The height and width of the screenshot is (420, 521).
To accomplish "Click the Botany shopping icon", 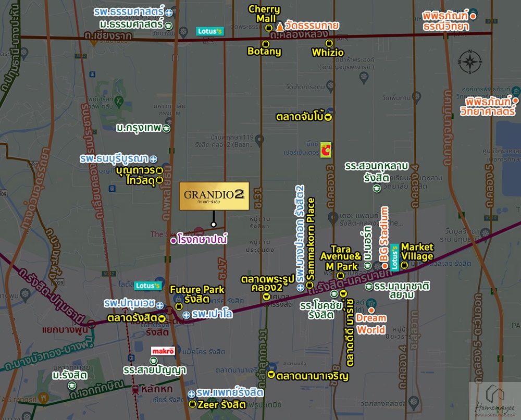I will 265,44.
